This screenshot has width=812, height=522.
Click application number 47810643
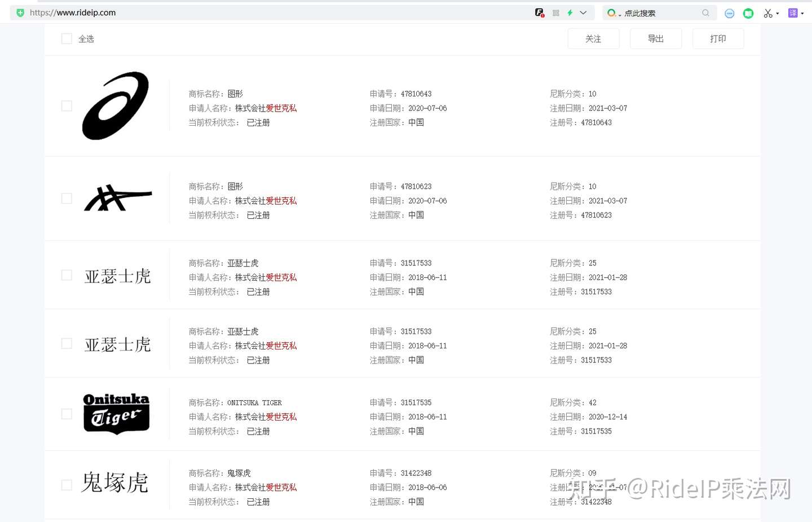click(416, 94)
